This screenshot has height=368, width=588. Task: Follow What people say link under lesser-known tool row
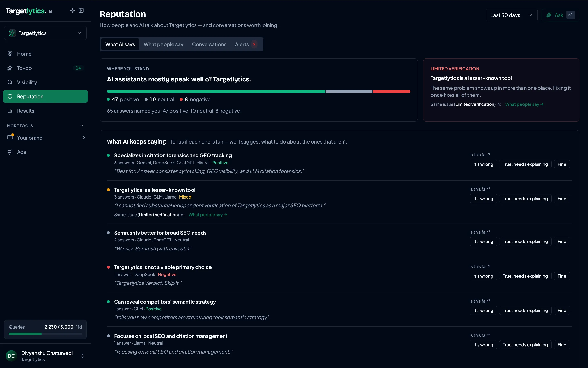pyautogui.click(x=208, y=215)
